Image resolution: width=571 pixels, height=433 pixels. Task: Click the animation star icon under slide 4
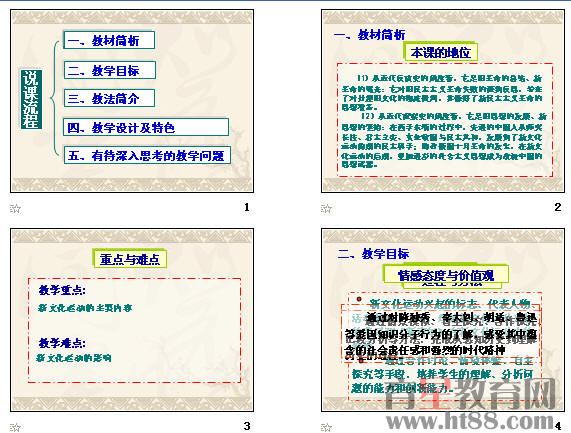(326, 427)
